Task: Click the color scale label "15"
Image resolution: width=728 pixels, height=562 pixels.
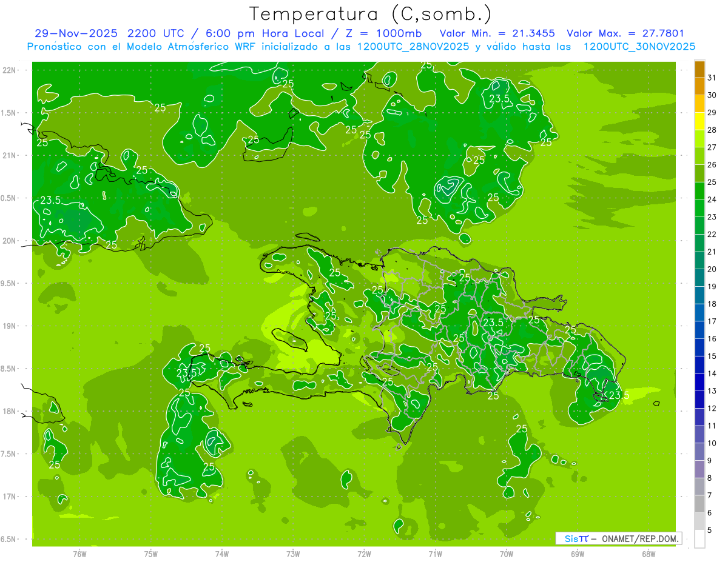Action: coord(712,356)
